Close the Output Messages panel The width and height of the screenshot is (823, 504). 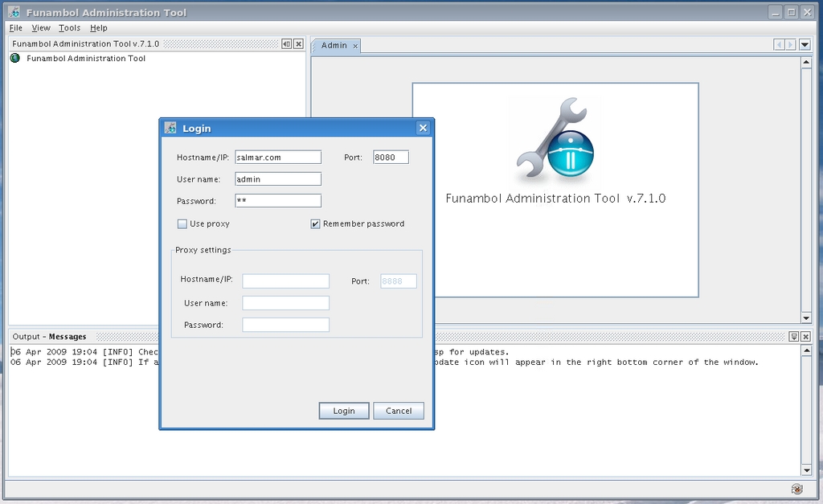click(805, 337)
